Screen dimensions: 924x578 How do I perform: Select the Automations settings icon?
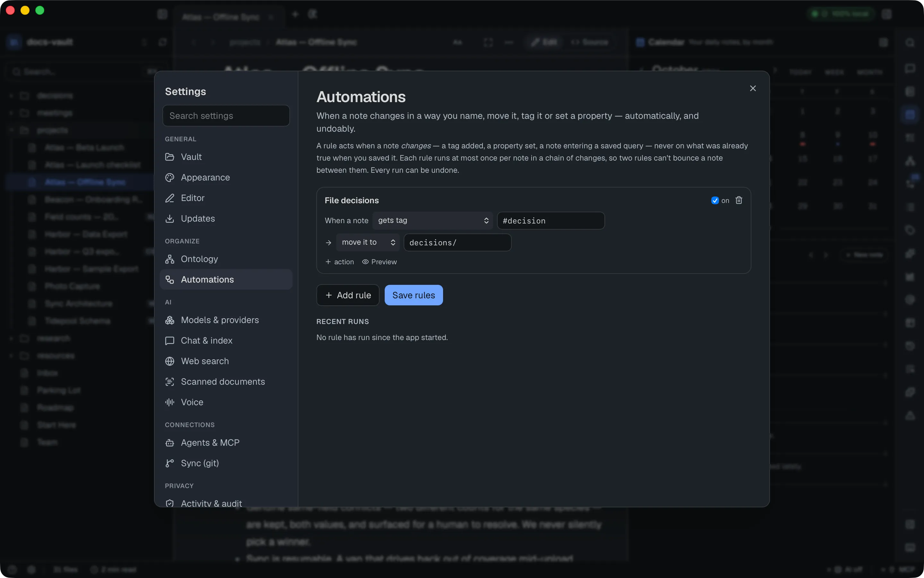[x=169, y=279]
